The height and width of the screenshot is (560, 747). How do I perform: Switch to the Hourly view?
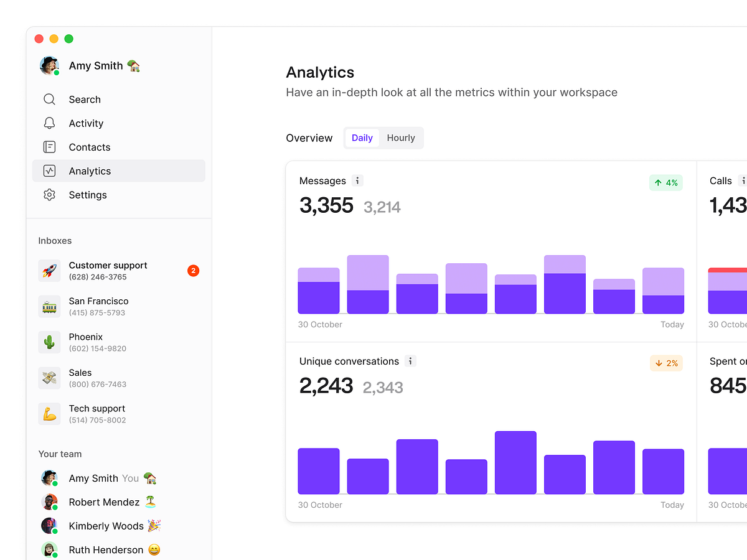[x=401, y=138]
